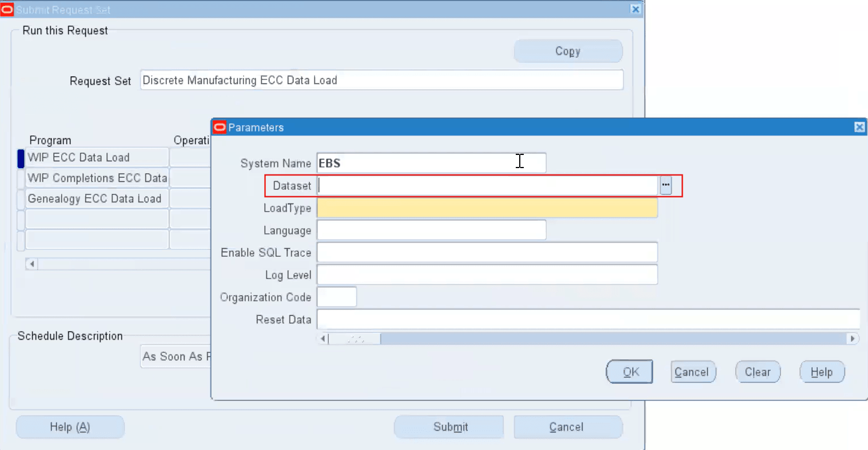Click the As Soon As Possible schedule field
868x450 pixels.
[176, 356]
